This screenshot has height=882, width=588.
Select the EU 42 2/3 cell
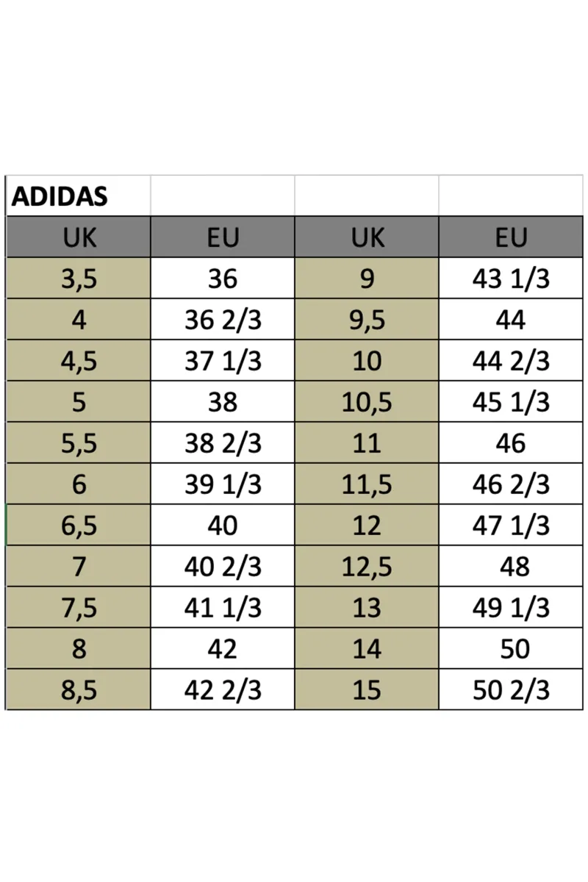tap(223, 690)
